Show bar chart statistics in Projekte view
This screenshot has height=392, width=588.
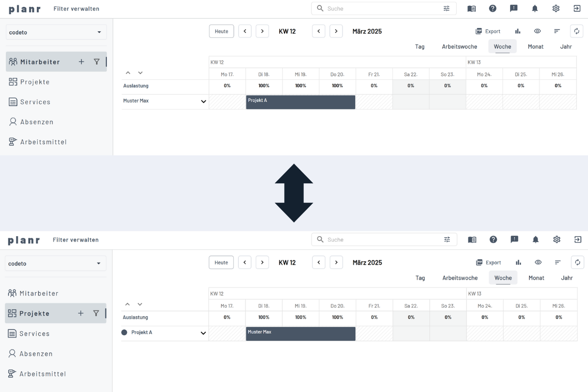click(518, 263)
